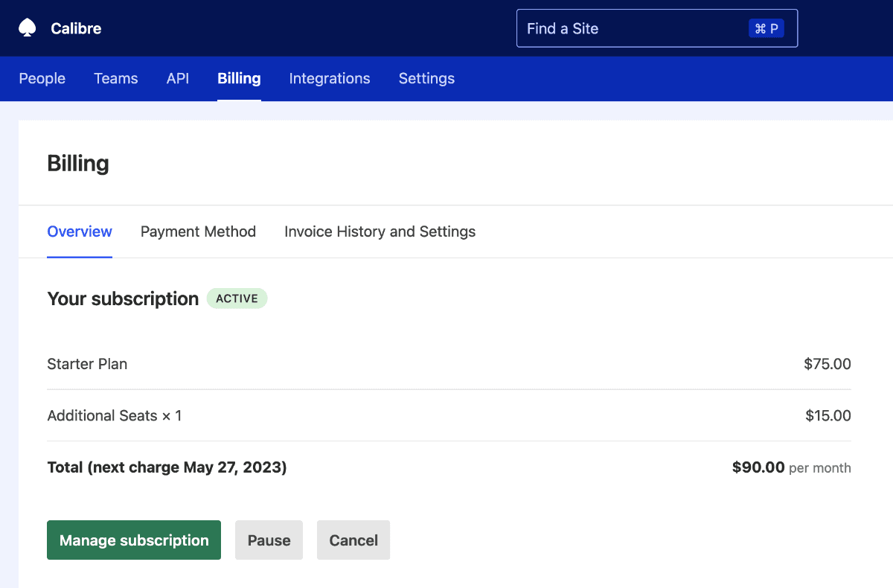893x588 pixels.
Task: Open the Integrations section
Action: point(330,78)
